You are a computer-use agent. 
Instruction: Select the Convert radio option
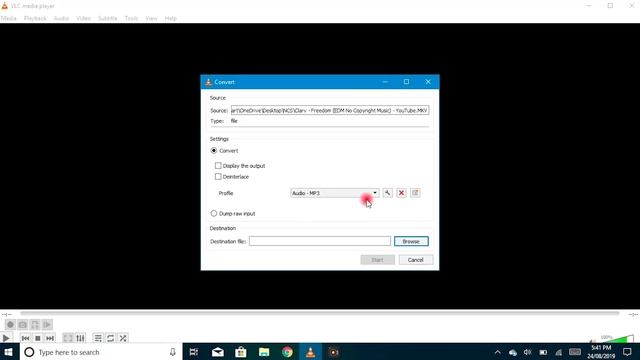coord(224,151)
